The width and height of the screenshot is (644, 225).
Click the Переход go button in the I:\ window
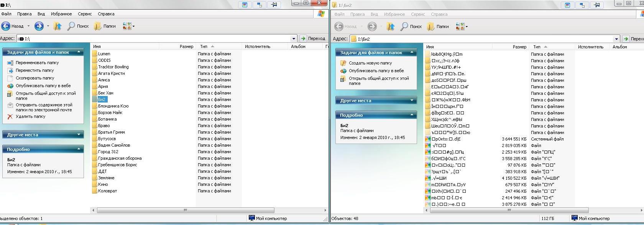pyautogui.click(x=313, y=38)
